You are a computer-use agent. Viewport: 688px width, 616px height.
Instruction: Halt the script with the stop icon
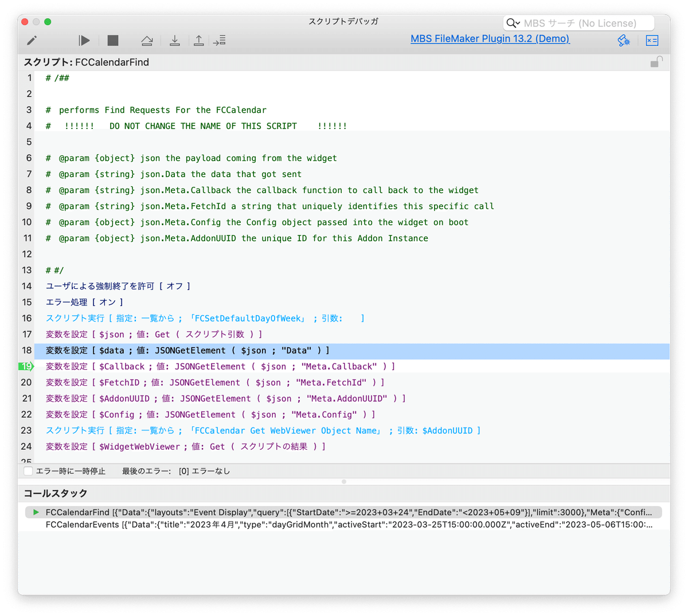tap(112, 40)
